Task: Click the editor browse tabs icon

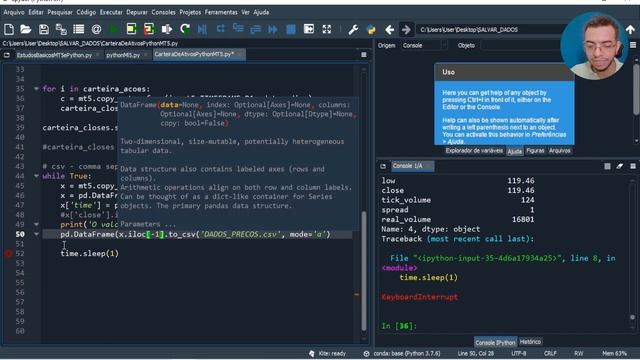Action: pos(7,55)
